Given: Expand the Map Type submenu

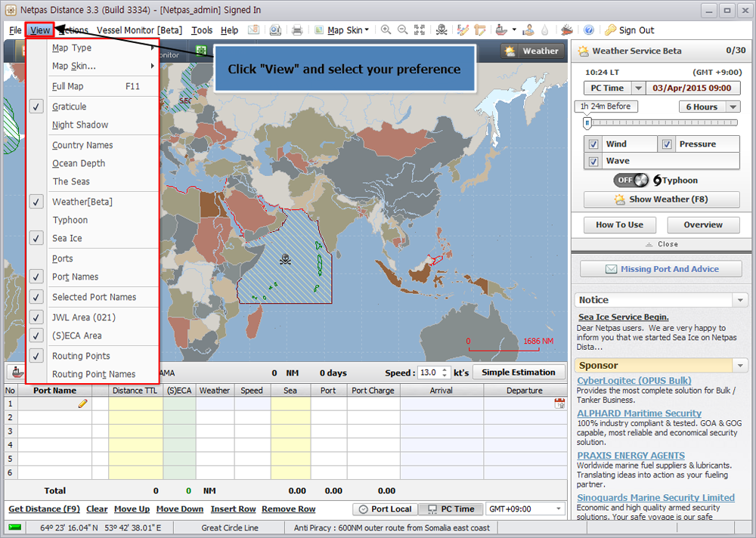Looking at the screenshot, I should pos(93,48).
